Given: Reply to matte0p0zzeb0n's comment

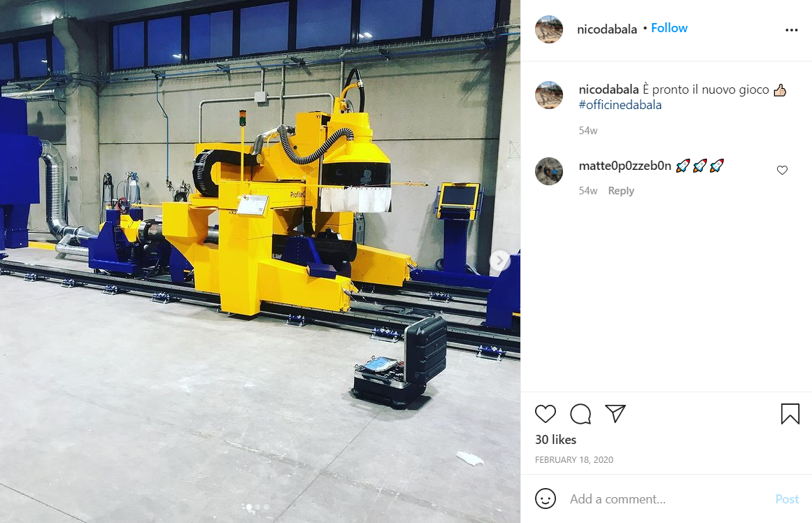Looking at the screenshot, I should tap(621, 191).
